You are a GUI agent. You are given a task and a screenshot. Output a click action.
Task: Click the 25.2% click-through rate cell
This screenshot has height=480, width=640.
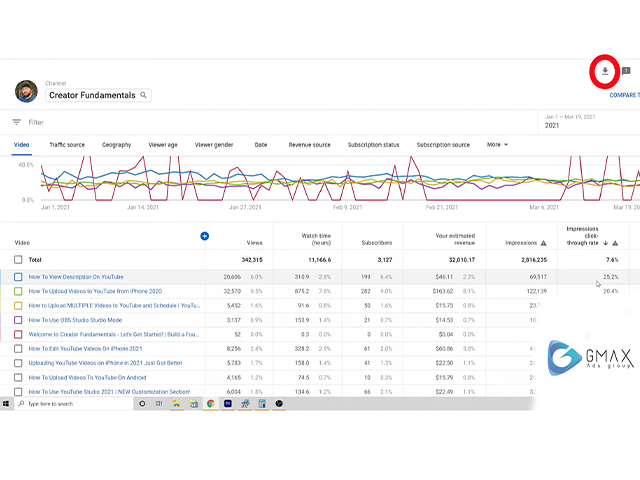tap(611, 277)
